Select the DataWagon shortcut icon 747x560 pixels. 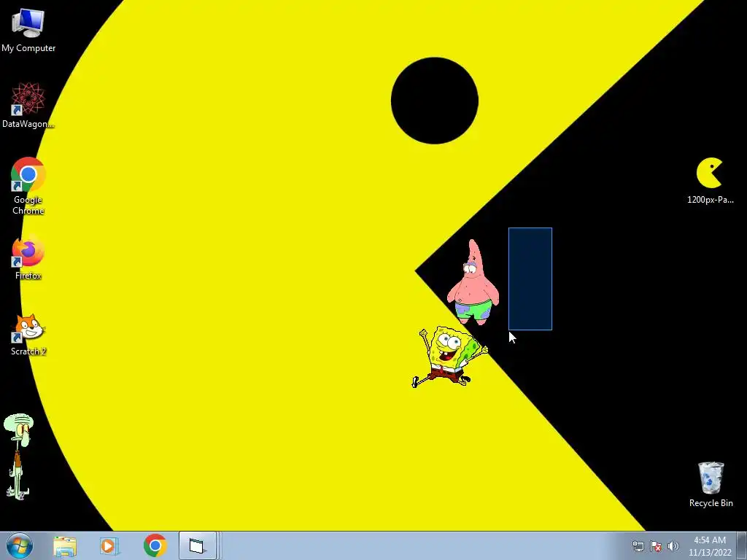28,105
